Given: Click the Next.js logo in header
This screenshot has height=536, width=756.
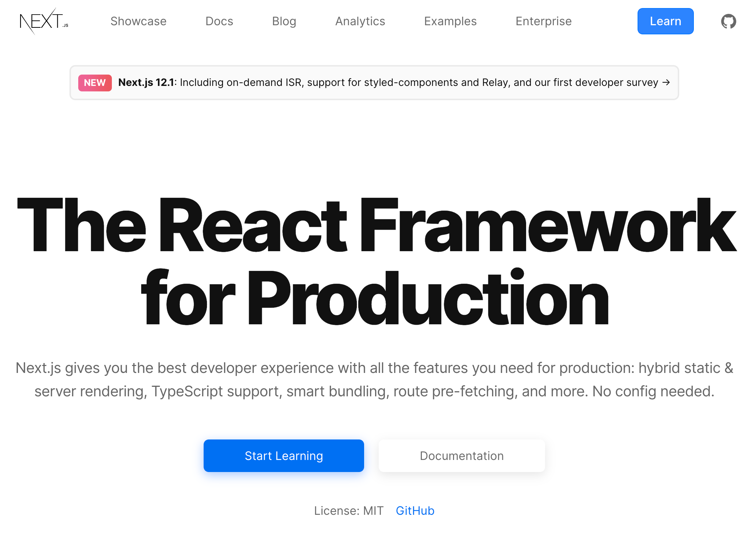Looking at the screenshot, I should click(44, 21).
